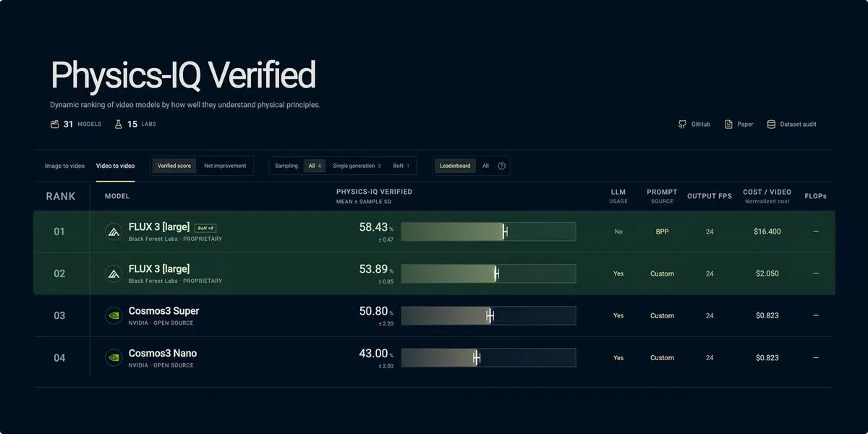The height and width of the screenshot is (434, 868).
Task: Click the BPP prompt source cell
Action: (x=662, y=231)
